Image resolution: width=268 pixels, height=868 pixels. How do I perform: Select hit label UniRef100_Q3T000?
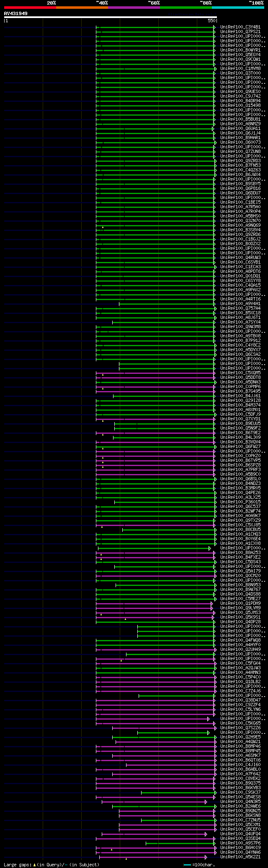tap(240, 73)
